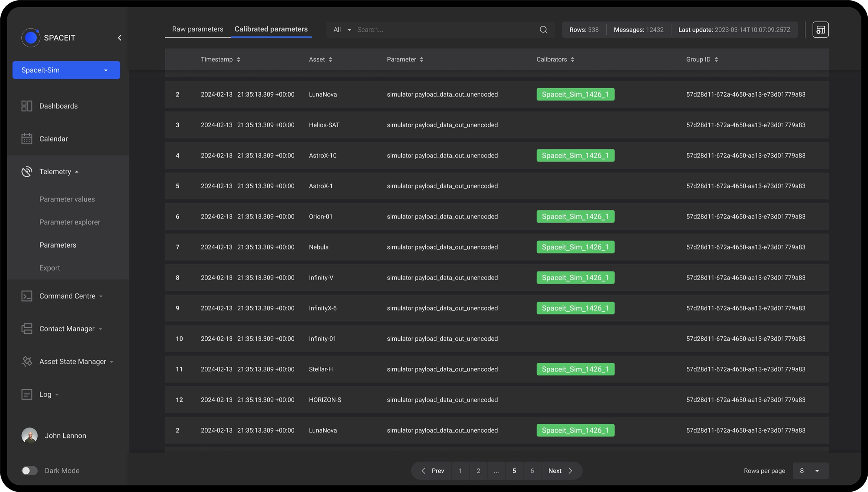The image size is (868, 492).
Task: Open the Rows per page dropdown
Action: pos(810,471)
